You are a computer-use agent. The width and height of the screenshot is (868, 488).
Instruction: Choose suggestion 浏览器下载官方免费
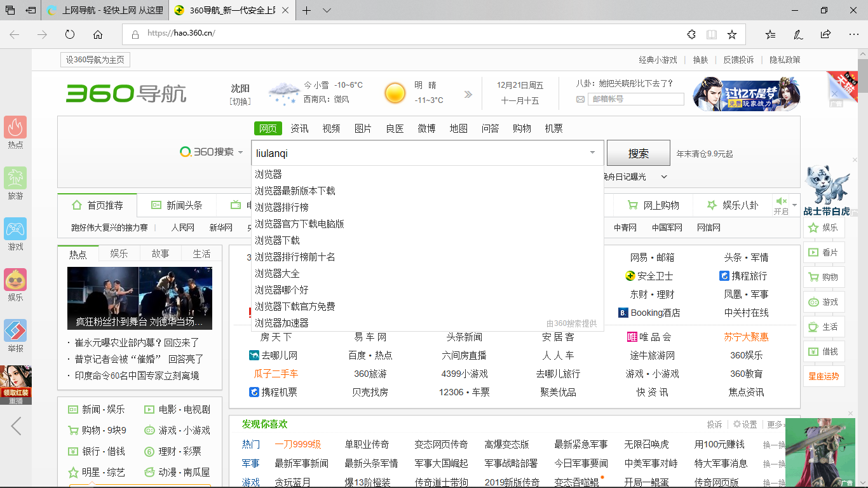pyautogui.click(x=427, y=306)
